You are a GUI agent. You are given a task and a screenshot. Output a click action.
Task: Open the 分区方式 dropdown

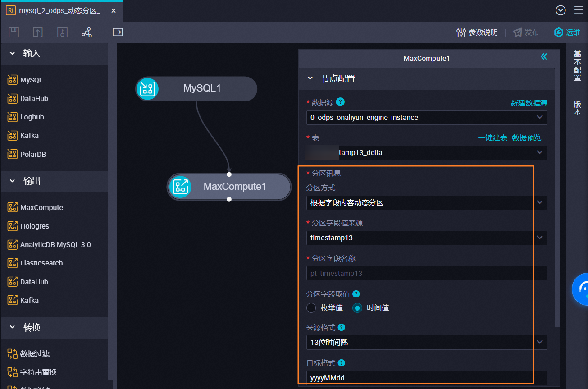427,203
